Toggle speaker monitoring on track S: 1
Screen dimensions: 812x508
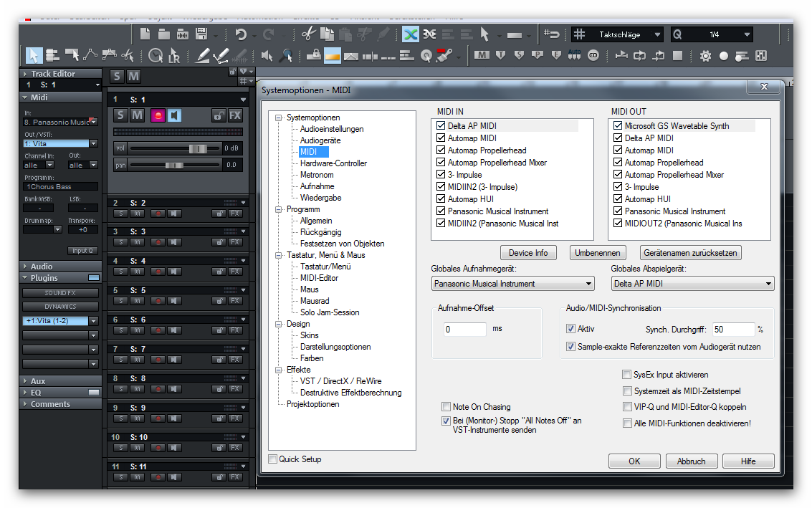click(x=175, y=115)
